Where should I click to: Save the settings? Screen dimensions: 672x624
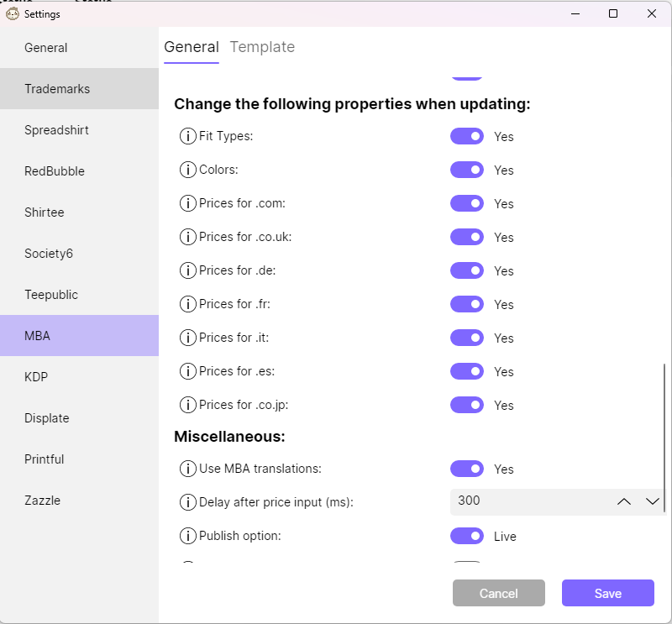click(607, 593)
